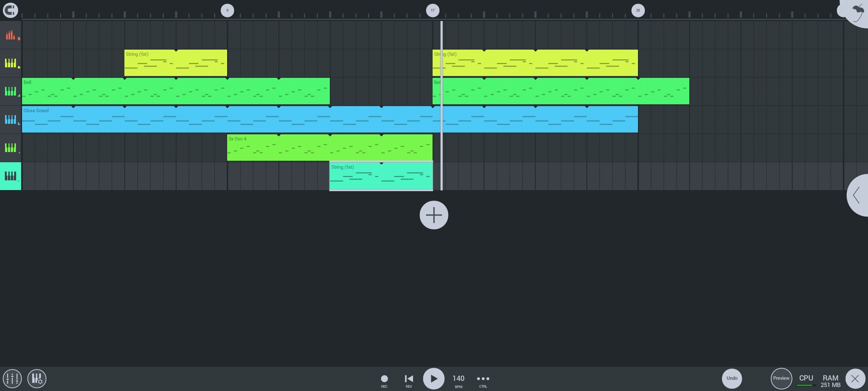Toggle the magnet snap icon
Screen dimensions: 868x391
[10, 10]
